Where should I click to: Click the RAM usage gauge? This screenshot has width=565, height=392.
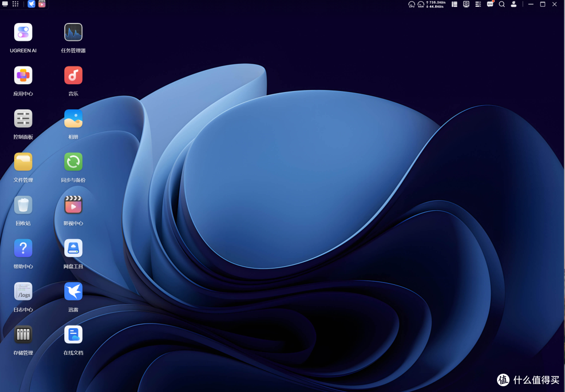point(421,4)
